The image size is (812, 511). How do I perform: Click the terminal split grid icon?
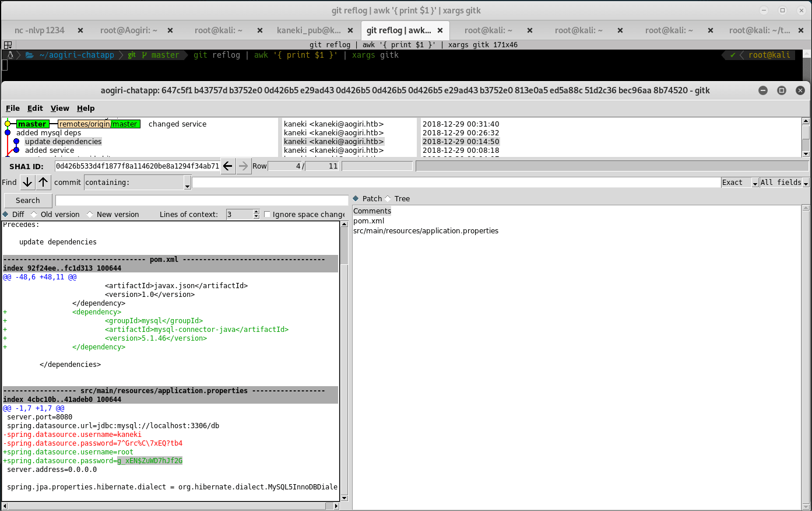tap(8, 44)
